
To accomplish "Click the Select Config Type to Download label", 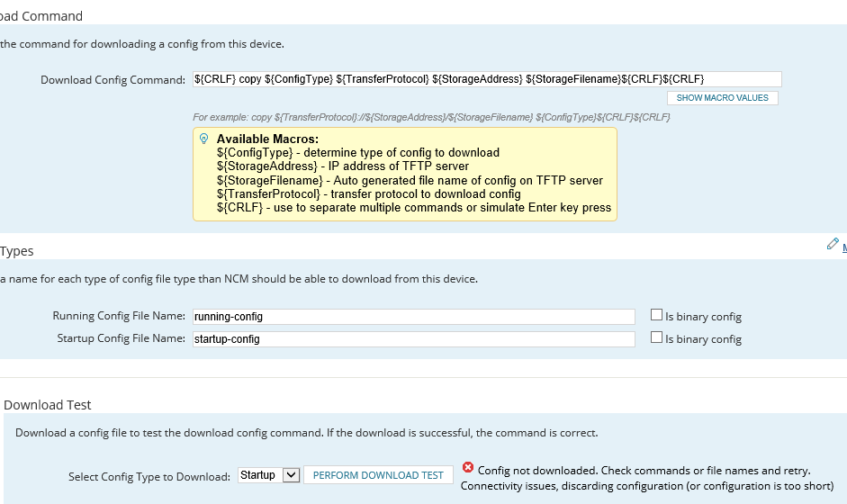I will (149, 477).
